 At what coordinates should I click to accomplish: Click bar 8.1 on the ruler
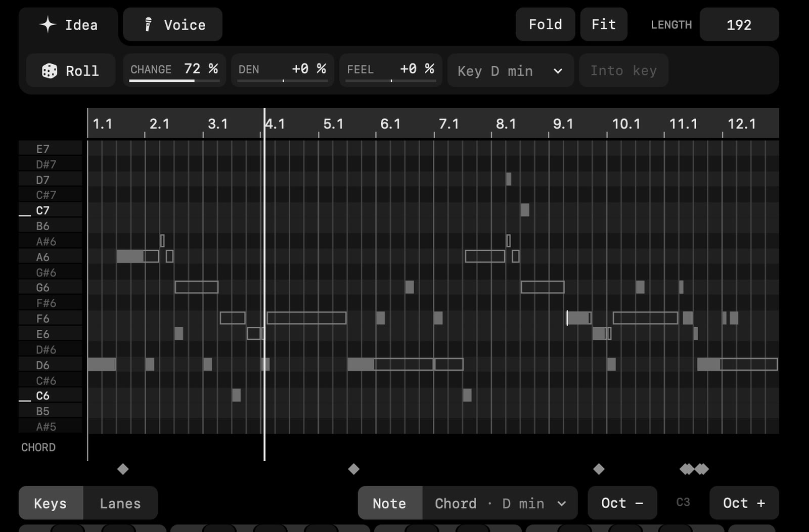tap(506, 124)
